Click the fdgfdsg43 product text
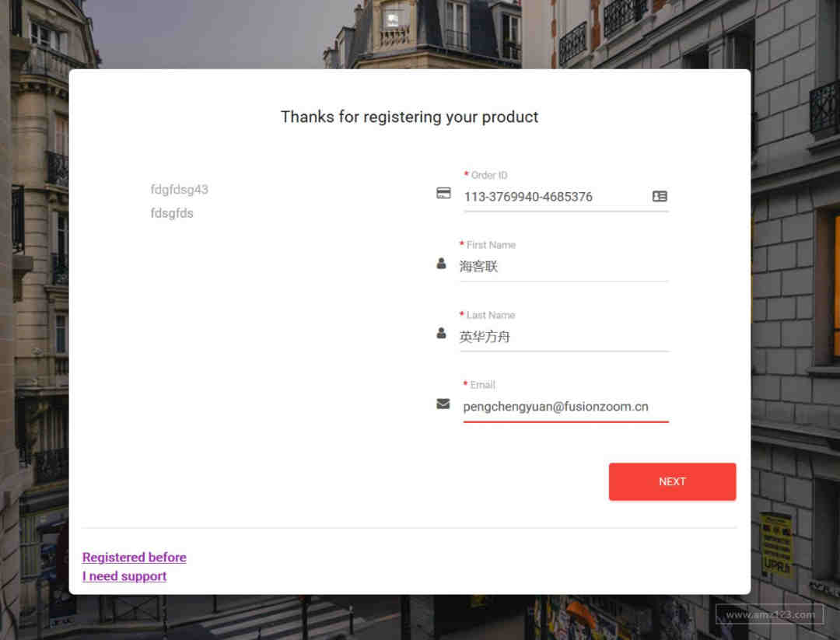This screenshot has width=840, height=640. click(x=180, y=190)
